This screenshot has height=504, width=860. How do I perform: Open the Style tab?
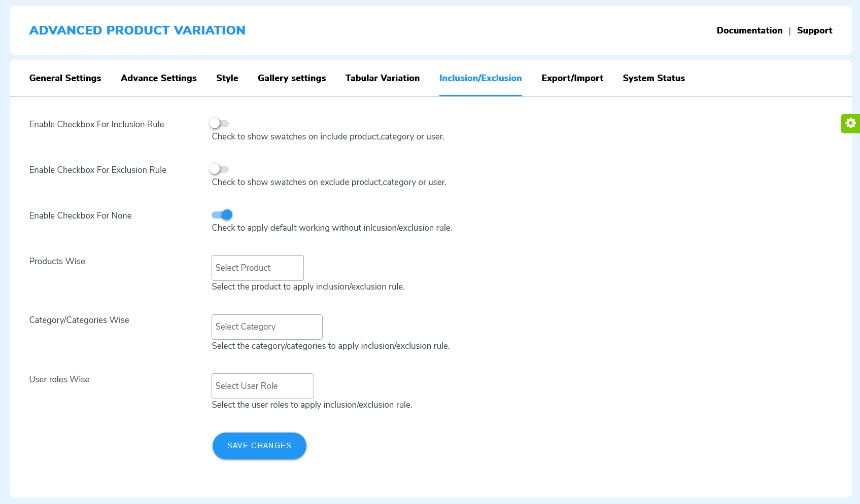(x=227, y=78)
